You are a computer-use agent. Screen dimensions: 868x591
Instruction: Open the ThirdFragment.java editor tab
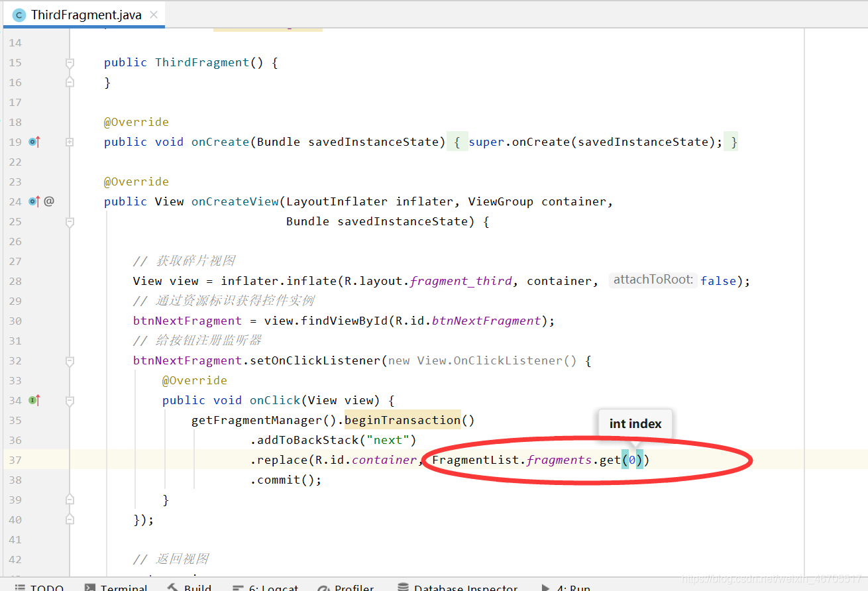[x=83, y=15]
